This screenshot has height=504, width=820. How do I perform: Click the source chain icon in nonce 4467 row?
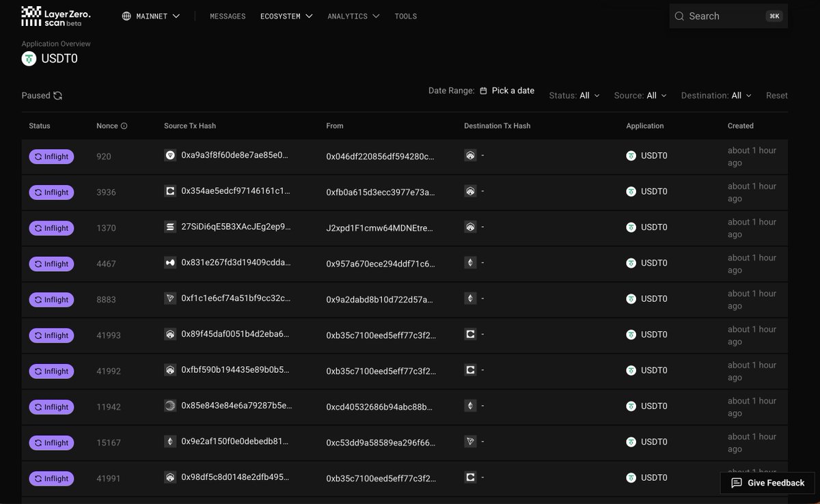click(170, 263)
